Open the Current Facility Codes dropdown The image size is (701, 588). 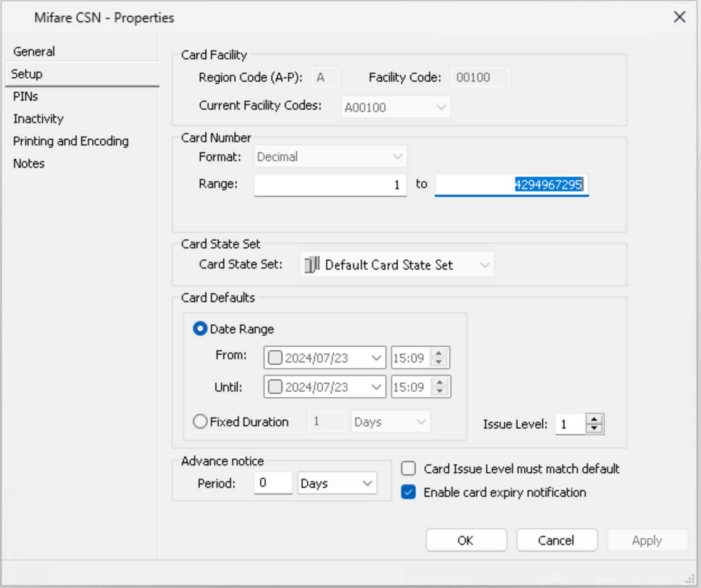pos(441,107)
